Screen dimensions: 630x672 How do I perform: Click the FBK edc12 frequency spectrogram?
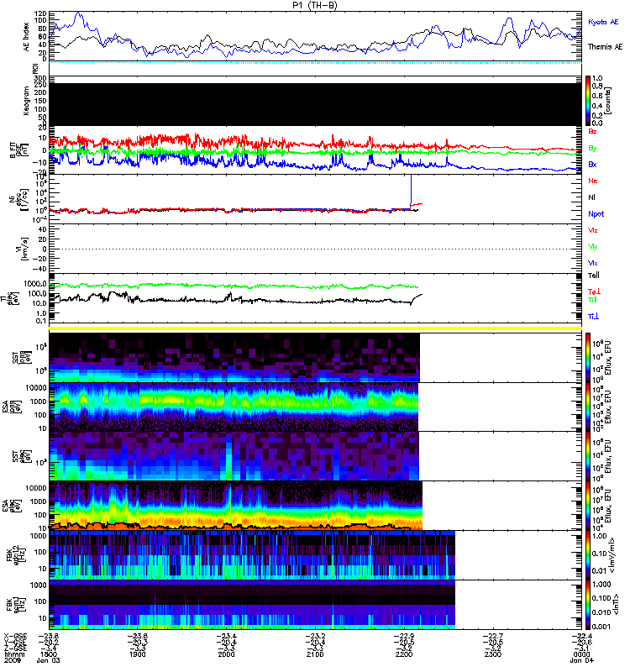coord(252,555)
